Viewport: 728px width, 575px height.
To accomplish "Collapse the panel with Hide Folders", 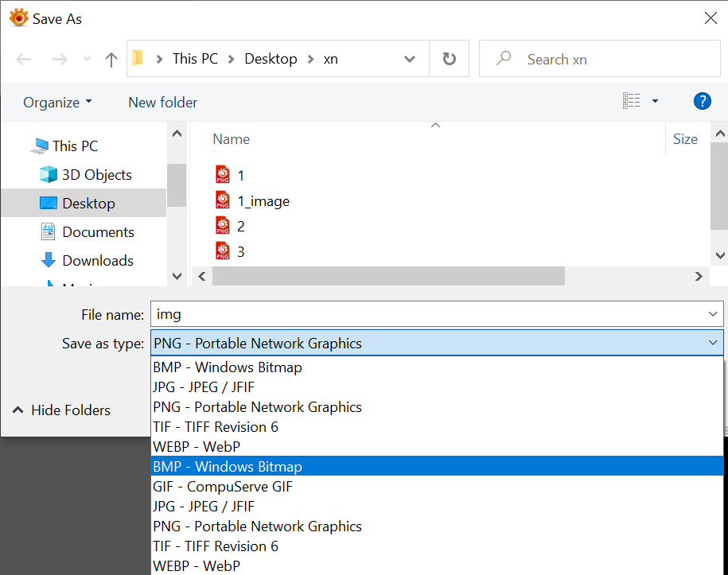I will (61, 410).
